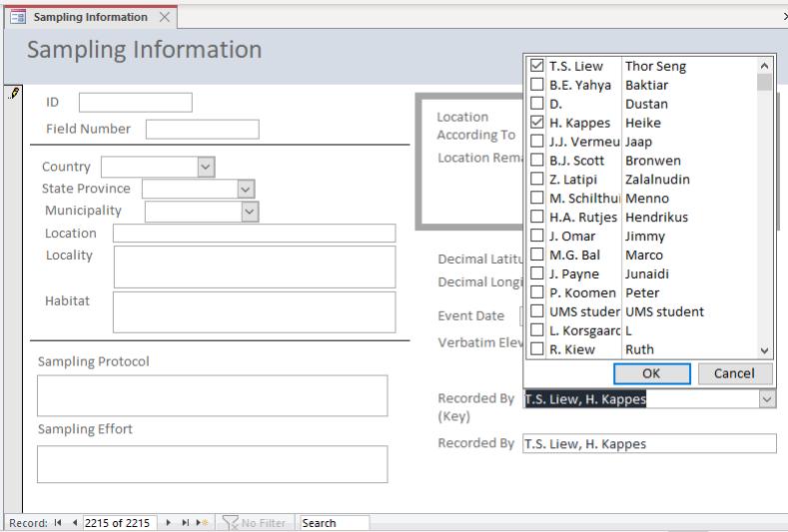This screenshot has height=532, width=788.
Task: Check L. Korsgaard checkbox
Action: [536, 330]
